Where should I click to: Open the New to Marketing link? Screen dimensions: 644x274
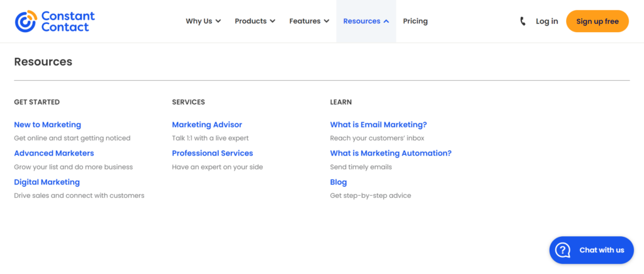(x=48, y=125)
